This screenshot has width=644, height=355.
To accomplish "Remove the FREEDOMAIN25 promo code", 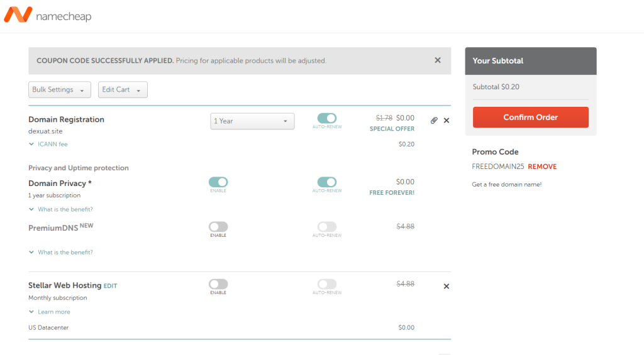I will (542, 167).
